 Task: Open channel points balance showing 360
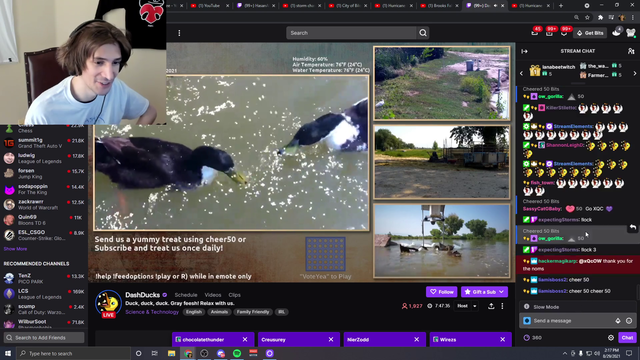[533, 338]
